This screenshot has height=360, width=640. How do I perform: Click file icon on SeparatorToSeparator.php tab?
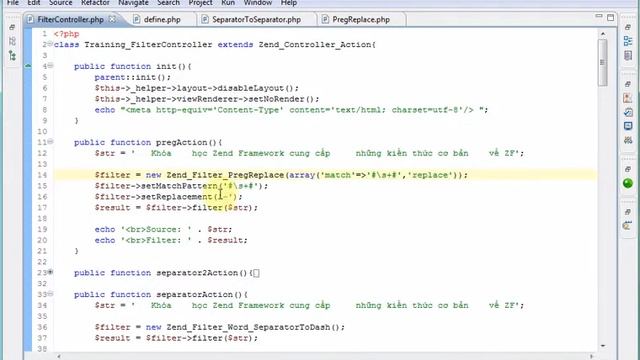205,19
